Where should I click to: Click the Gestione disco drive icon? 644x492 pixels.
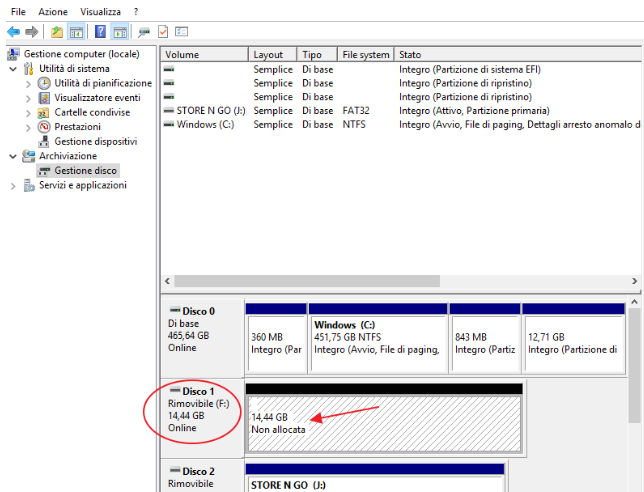(44, 171)
